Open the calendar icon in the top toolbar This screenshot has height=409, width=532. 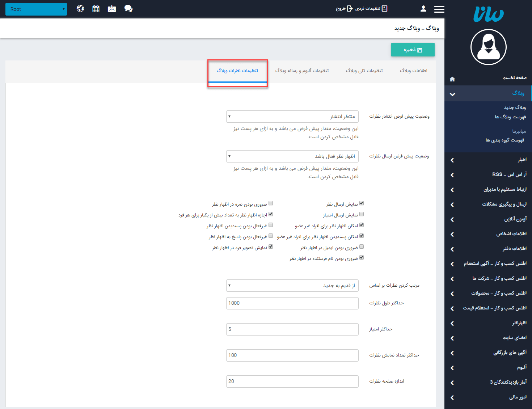point(96,8)
